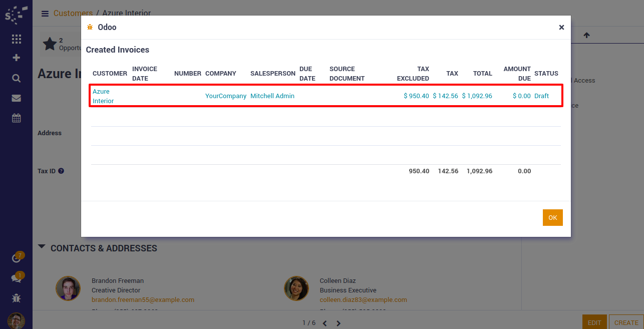Open activities clock icon with badge 7
The image size is (644, 329).
(17, 258)
